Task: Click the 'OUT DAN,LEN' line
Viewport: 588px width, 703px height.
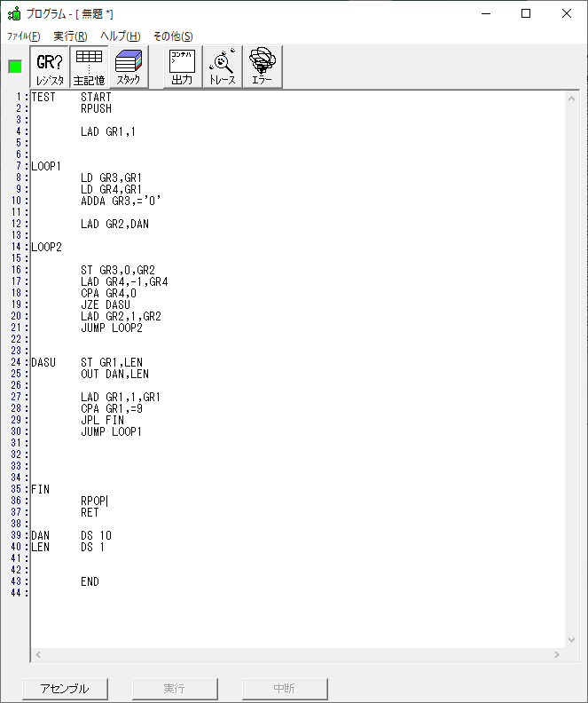Action: [x=114, y=375]
